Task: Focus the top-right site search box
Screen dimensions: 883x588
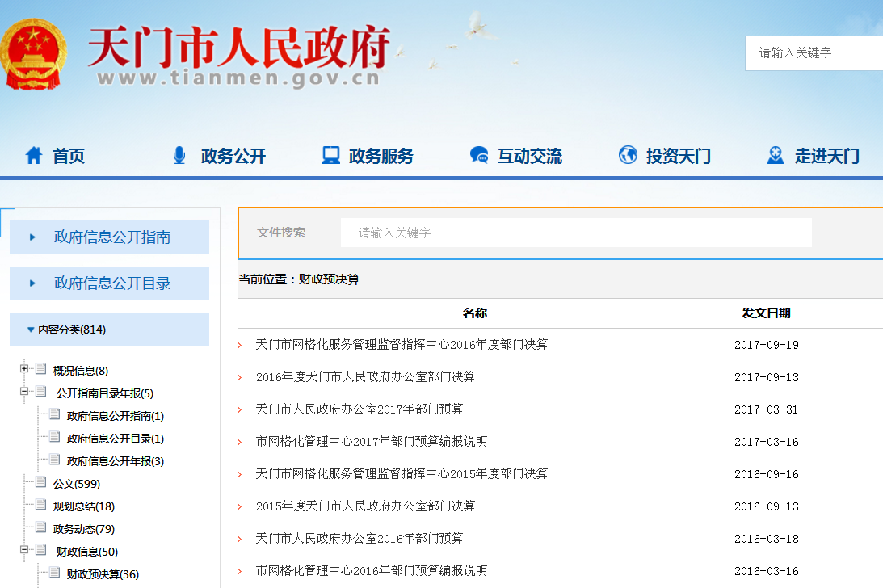Action: 816,53
